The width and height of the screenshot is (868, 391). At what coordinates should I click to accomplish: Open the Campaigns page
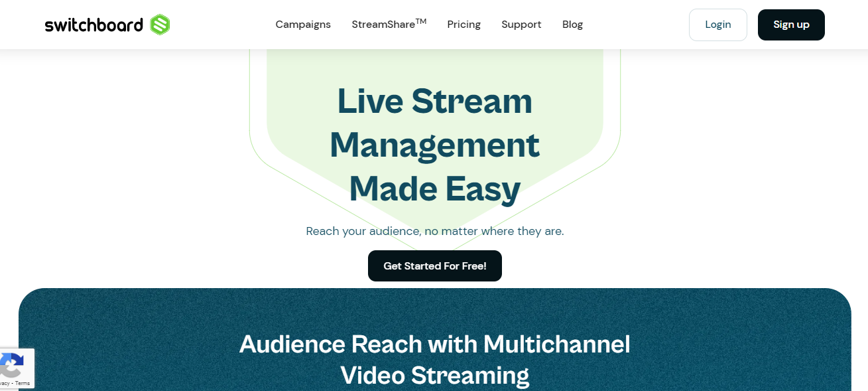tap(303, 25)
